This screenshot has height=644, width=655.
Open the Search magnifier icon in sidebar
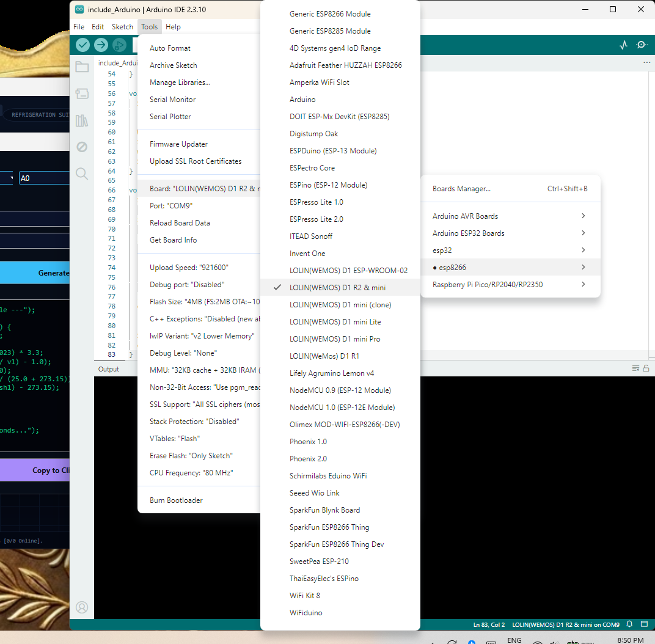tap(82, 174)
